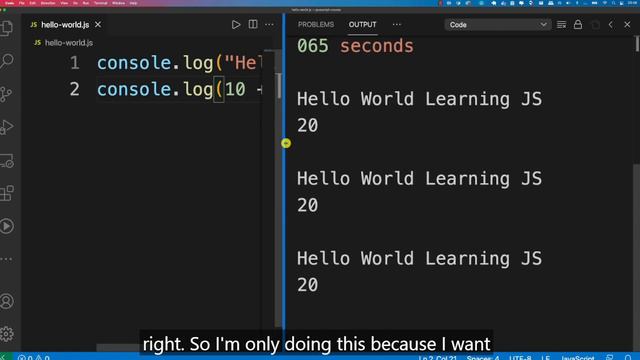The width and height of the screenshot is (640, 360).
Task: Open the Remote Explorer view
Action: pos(7,160)
